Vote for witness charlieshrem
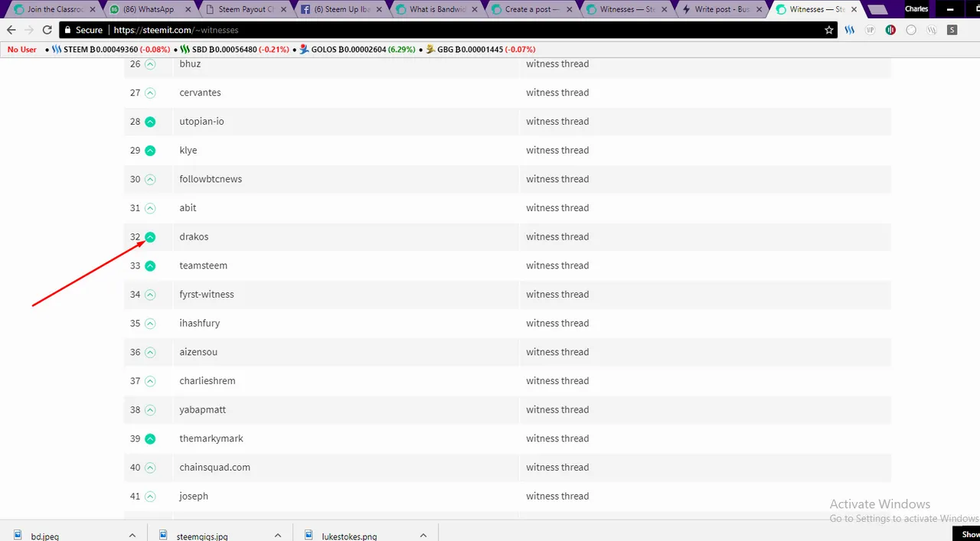The width and height of the screenshot is (980, 541). tap(150, 381)
